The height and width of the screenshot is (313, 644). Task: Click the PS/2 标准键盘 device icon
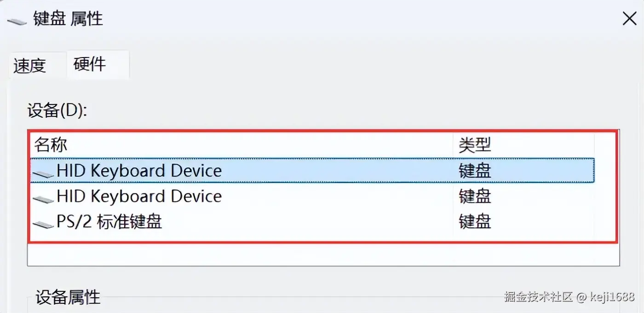44,224
